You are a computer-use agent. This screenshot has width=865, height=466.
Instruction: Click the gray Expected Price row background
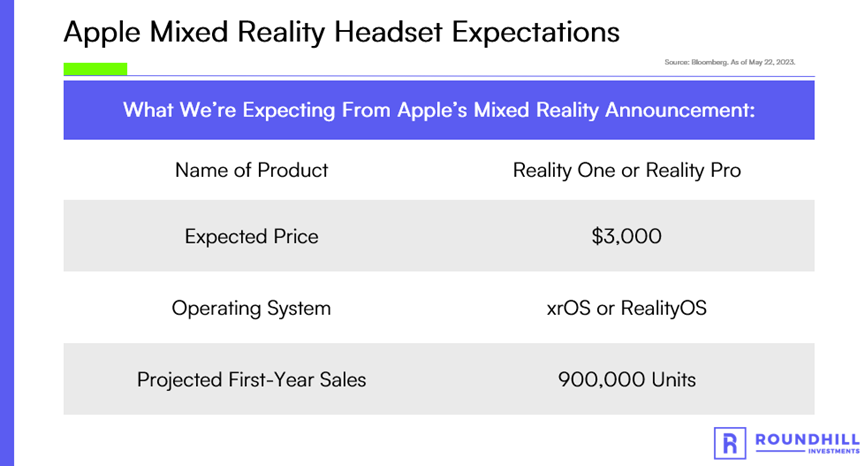[439, 235]
